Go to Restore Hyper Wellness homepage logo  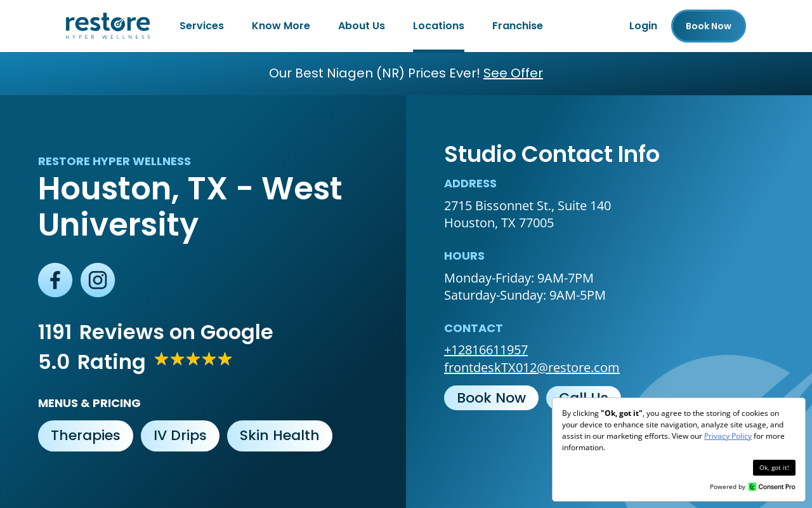[108, 26]
